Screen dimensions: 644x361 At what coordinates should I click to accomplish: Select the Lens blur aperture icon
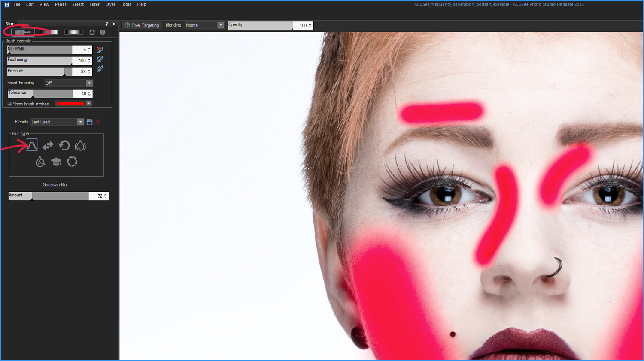(72, 162)
